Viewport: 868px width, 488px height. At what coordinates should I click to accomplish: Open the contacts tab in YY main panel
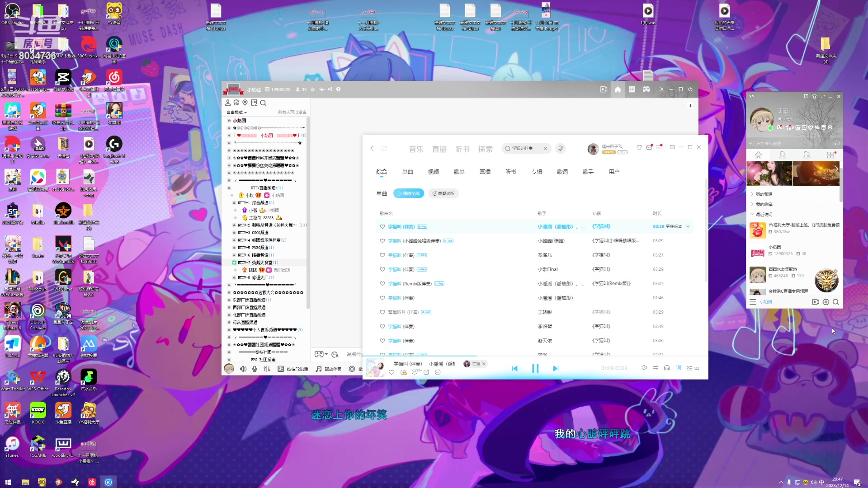click(782, 155)
